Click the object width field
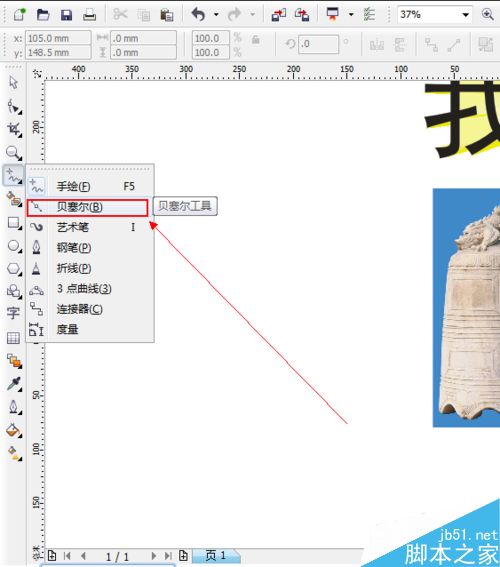500x567 pixels. coord(143,38)
